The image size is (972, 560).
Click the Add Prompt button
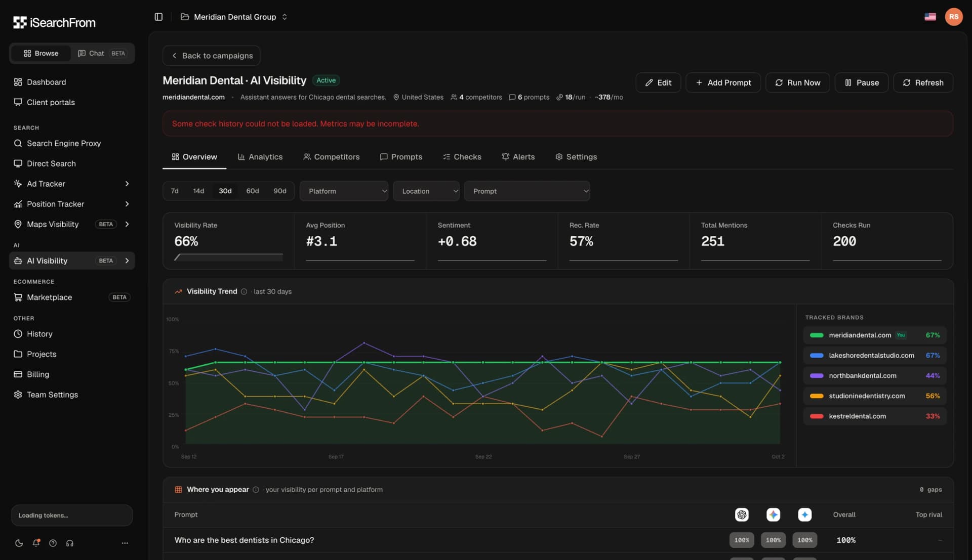pos(723,82)
